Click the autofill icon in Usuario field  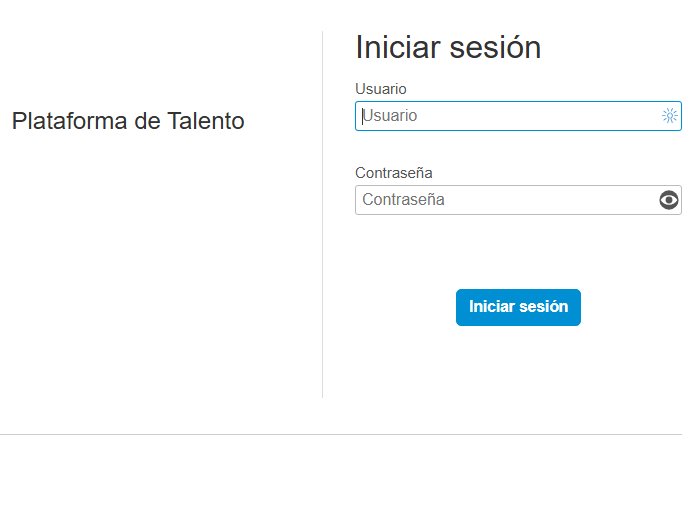coord(669,116)
